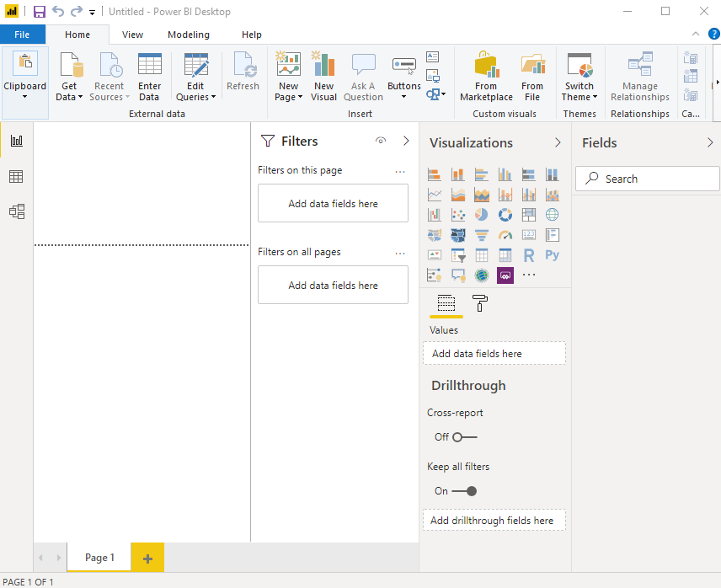Toggle filter pane visibility with the eye icon
Image resolution: width=721 pixels, height=588 pixels.
pyautogui.click(x=382, y=141)
